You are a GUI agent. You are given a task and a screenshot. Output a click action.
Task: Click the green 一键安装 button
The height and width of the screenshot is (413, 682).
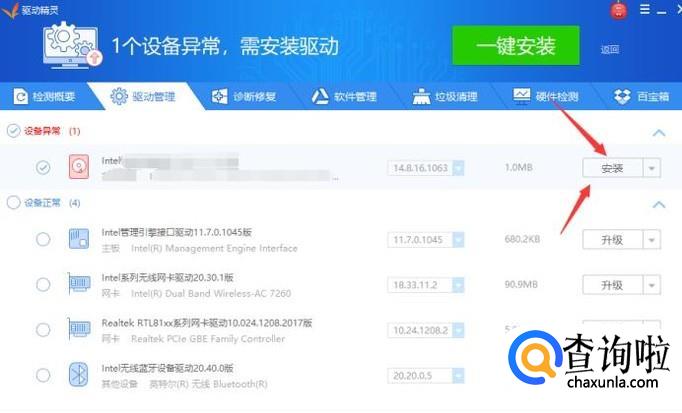click(516, 46)
